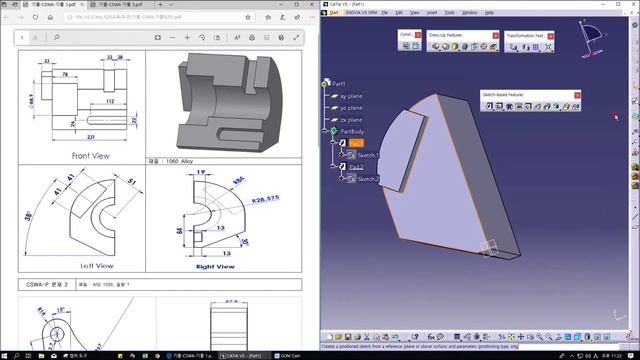Click the Zoom In magnifier in CATIA toolbar

[540, 337]
